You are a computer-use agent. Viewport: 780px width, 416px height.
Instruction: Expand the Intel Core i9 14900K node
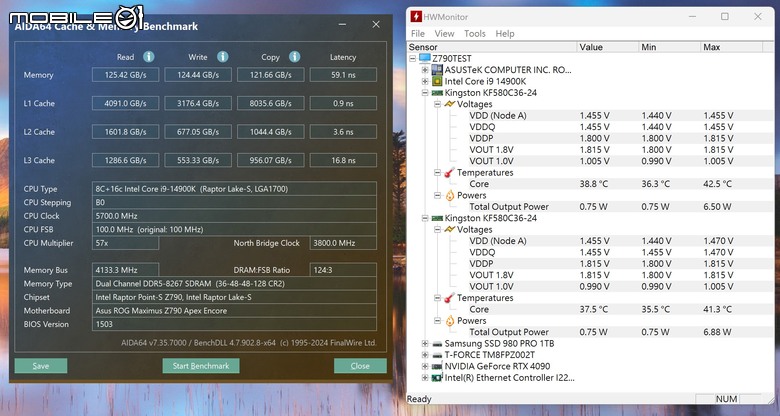click(x=425, y=81)
